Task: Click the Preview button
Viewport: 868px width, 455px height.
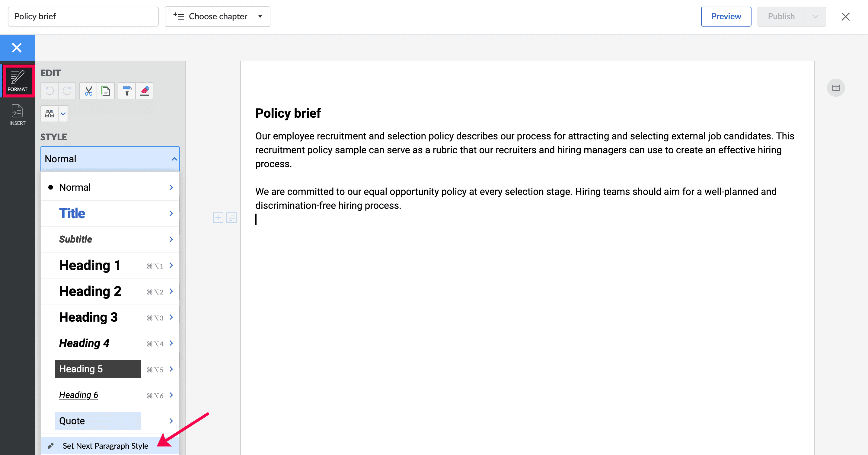Action: tap(726, 17)
